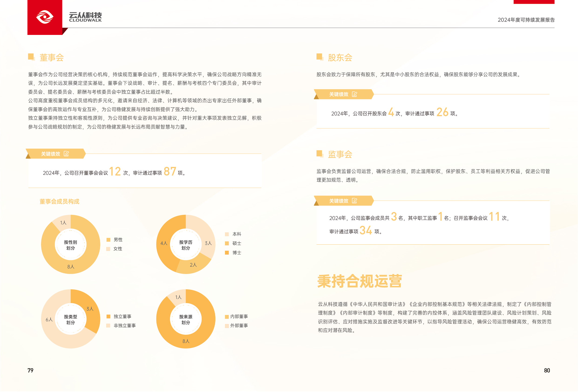Click the 按性别划分 donut chart center

(71, 245)
